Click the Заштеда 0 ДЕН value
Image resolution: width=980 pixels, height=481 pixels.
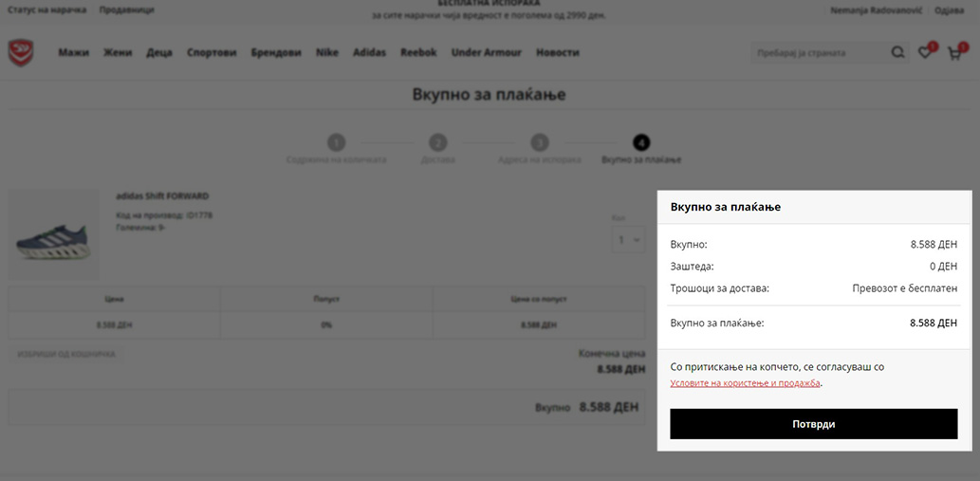click(x=943, y=266)
